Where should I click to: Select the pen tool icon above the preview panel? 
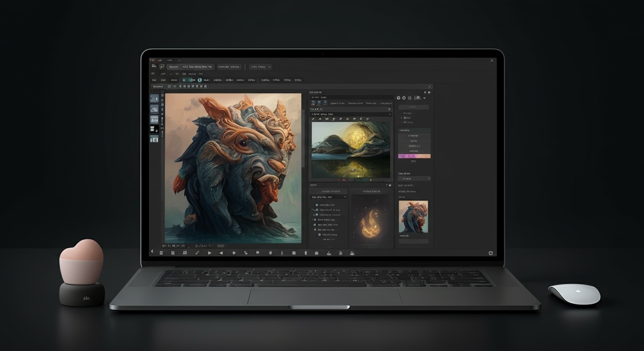click(x=313, y=119)
